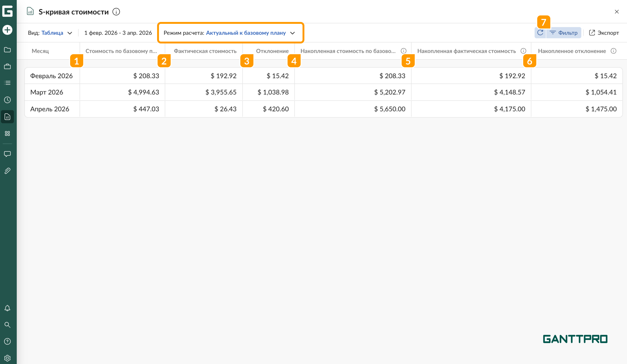Click info icon next to Накопленное отклонение
The height and width of the screenshot is (364, 627).
(614, 51)
